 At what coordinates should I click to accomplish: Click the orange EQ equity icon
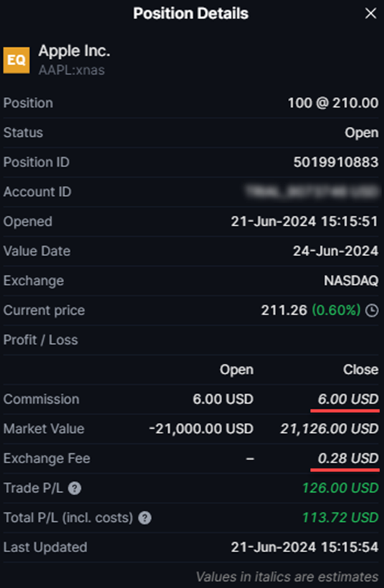tap(16, 60)
